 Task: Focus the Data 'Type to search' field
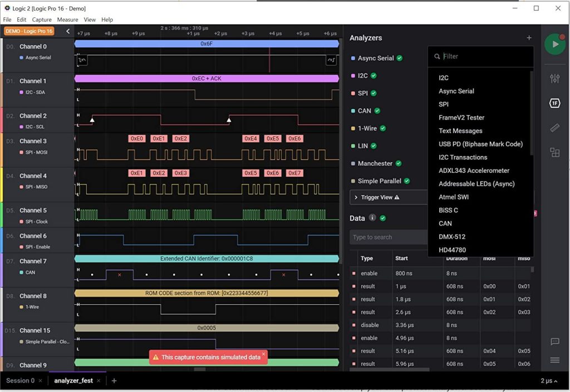tap(388, 237)
